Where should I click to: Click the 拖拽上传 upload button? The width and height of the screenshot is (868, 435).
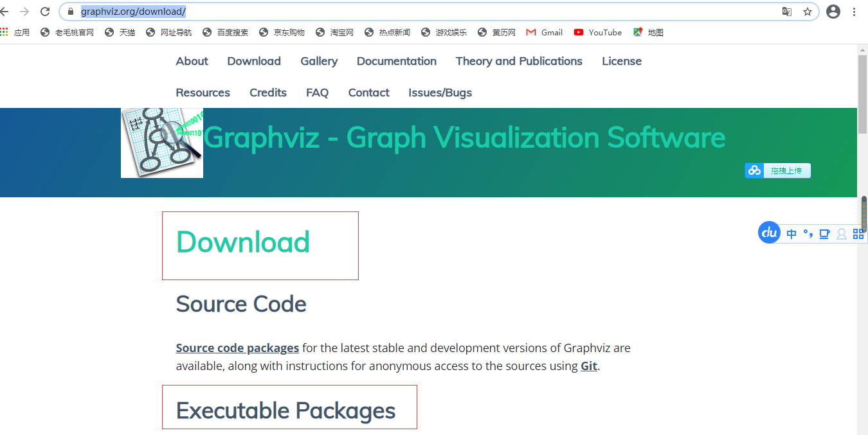(x=778, y=170)
